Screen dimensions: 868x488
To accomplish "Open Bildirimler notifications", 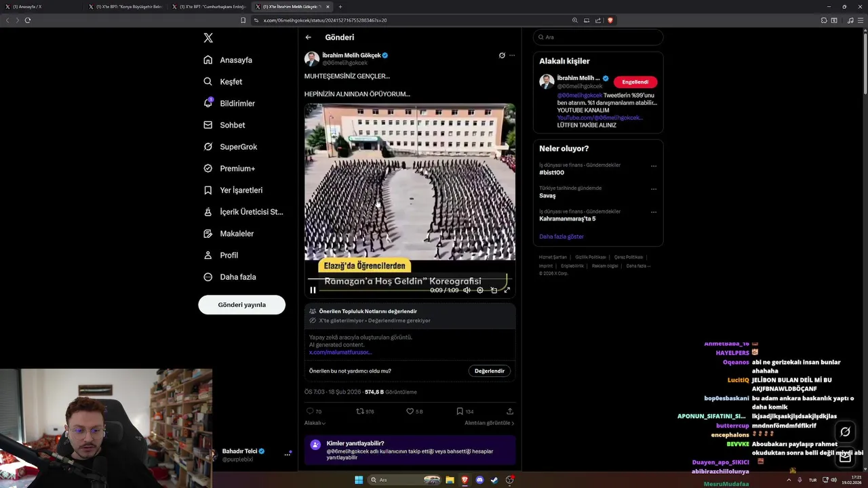I will pyautogui.click(x=229, y=103).
